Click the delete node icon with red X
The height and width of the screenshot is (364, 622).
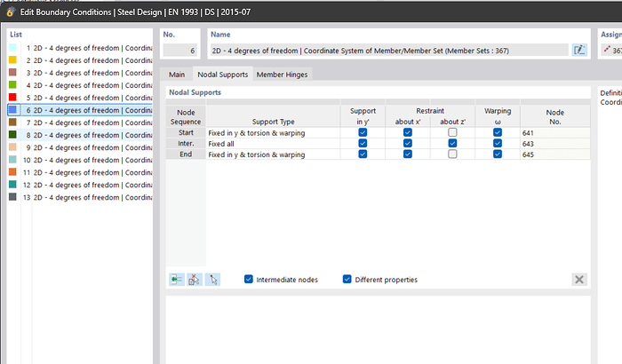(195, 280)
